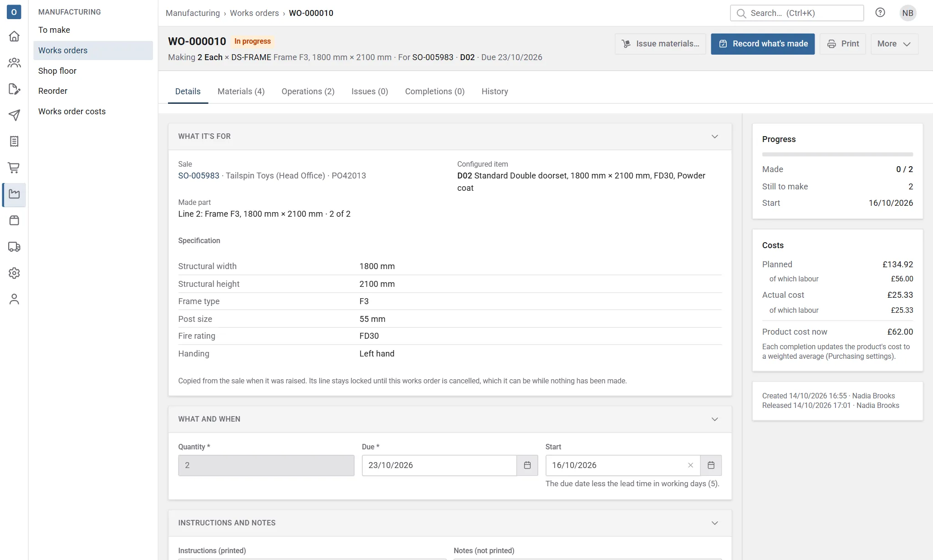933x560 pixels.
Task: Click Manufacturing breadcrumb link
Action: tap(193, 13)
